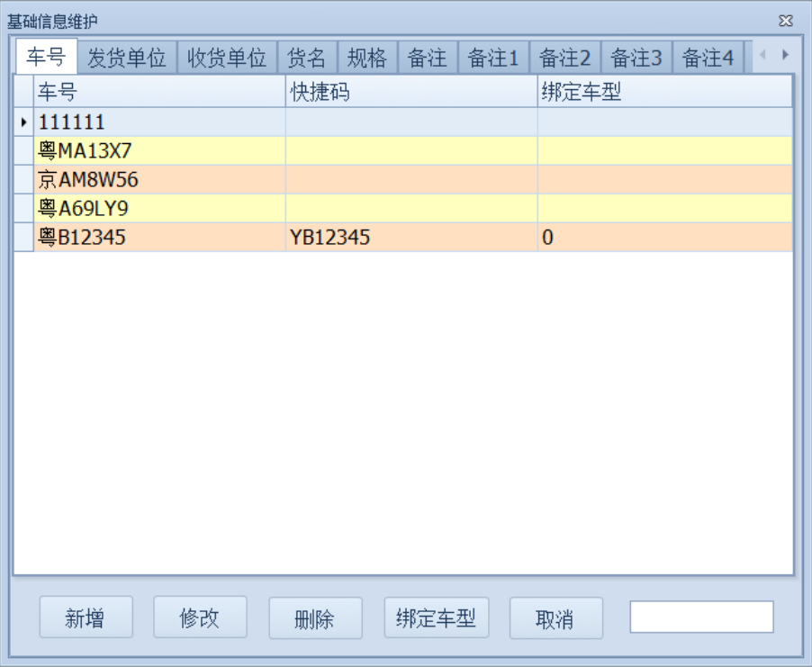This screenshot has height=667, width=812.
Task: Click the row indicator arrow for 111111
Action: coord(23,122)
